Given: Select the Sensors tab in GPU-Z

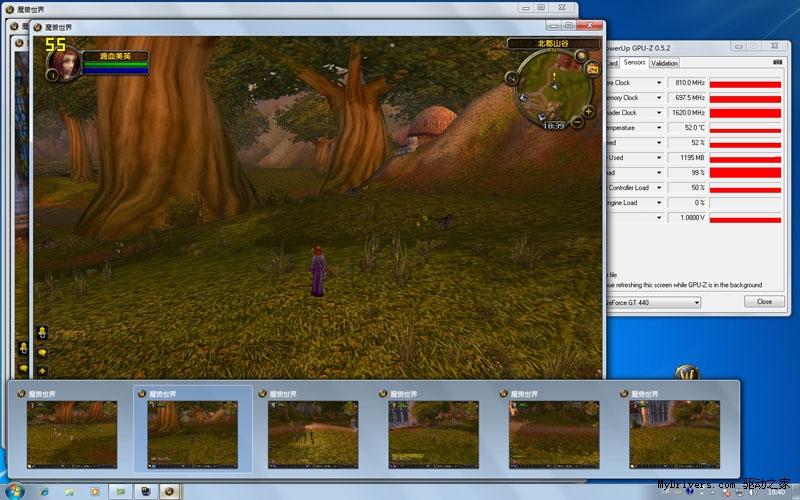Looking at the screenshot, I should (x=634, y=63).
